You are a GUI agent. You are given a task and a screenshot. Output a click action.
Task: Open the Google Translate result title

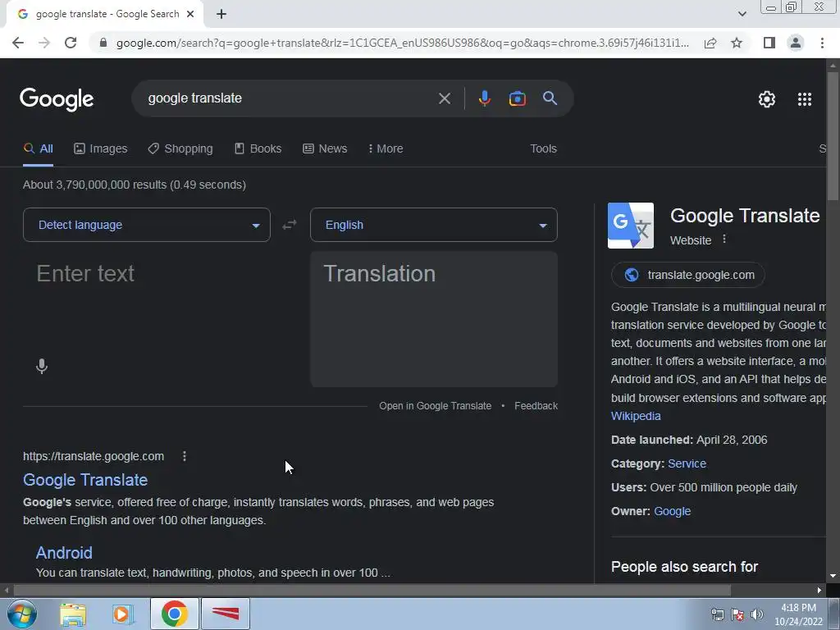[x=85, y=480]
